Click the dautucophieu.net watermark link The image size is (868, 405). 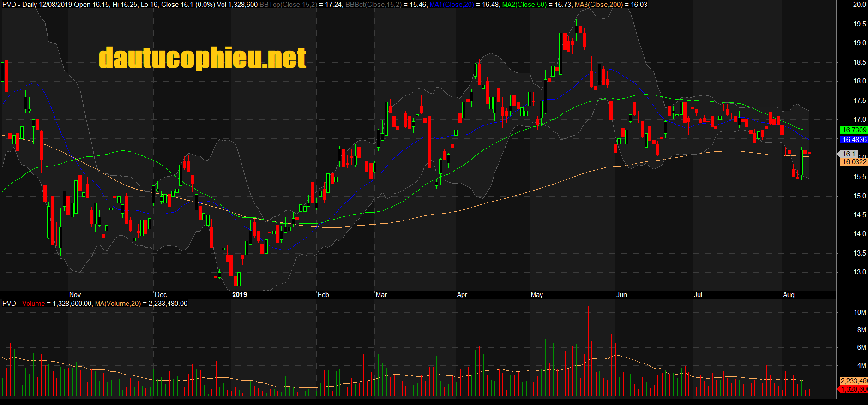[x=202, y=58]
